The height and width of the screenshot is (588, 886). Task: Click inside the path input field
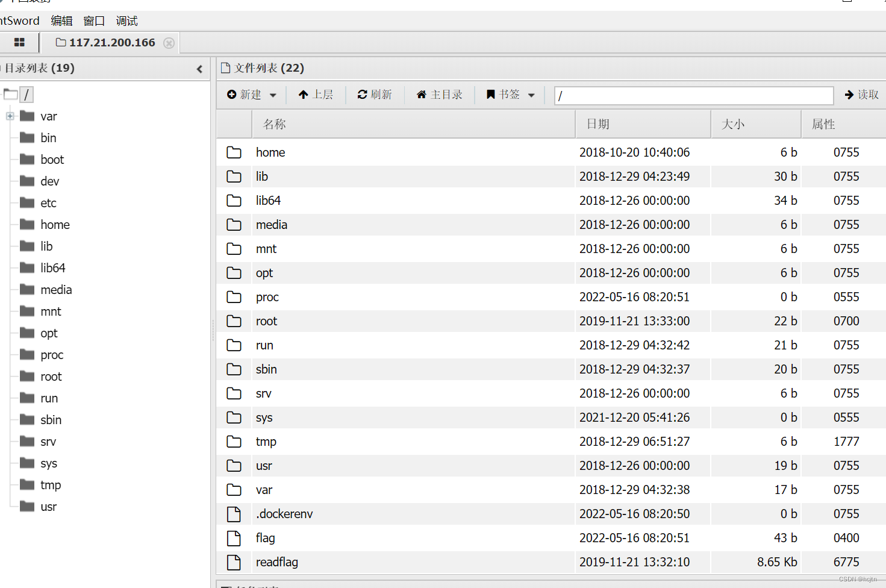(693, 95)
